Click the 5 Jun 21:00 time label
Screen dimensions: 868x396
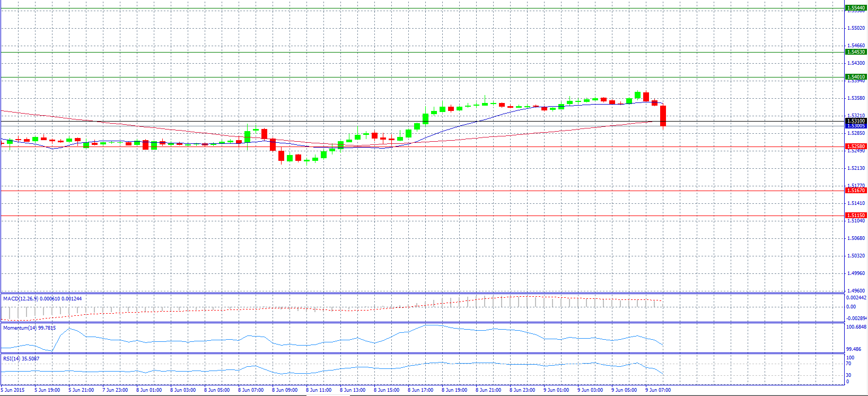[x=81, y=390]
